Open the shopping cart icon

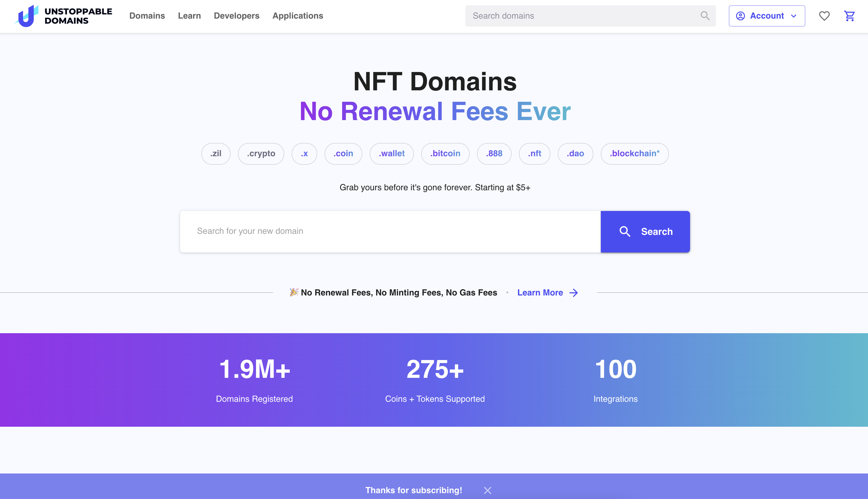tap(849, 16)
